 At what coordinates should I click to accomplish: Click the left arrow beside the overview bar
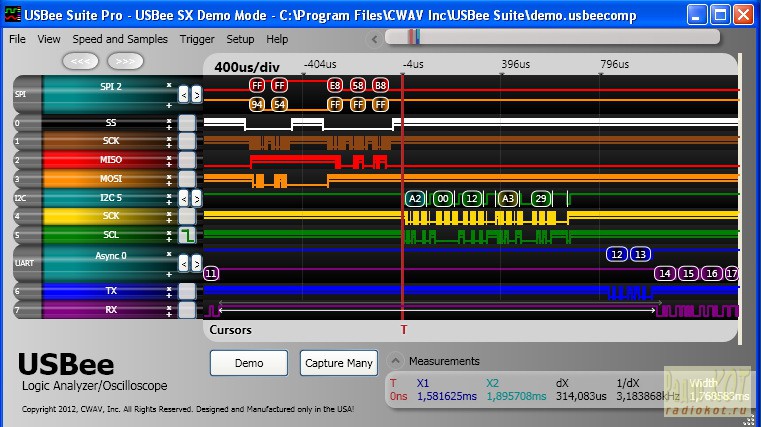point(374,39)
